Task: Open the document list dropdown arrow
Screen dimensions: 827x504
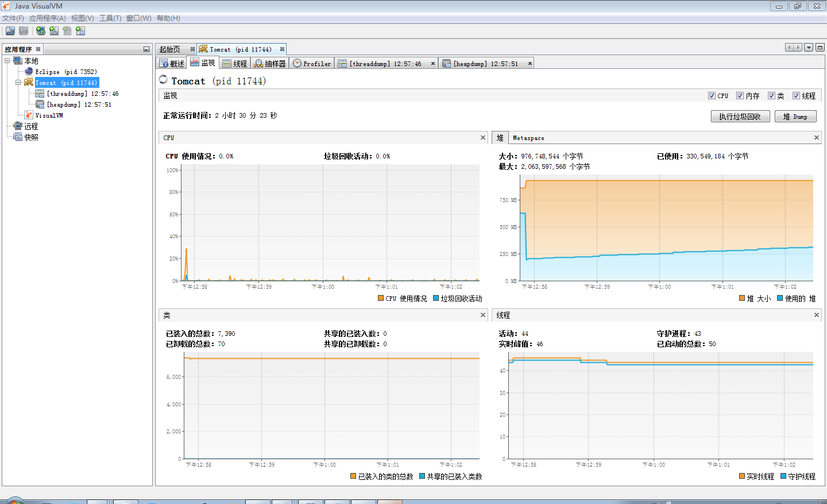Action: [x=809, y=47]
